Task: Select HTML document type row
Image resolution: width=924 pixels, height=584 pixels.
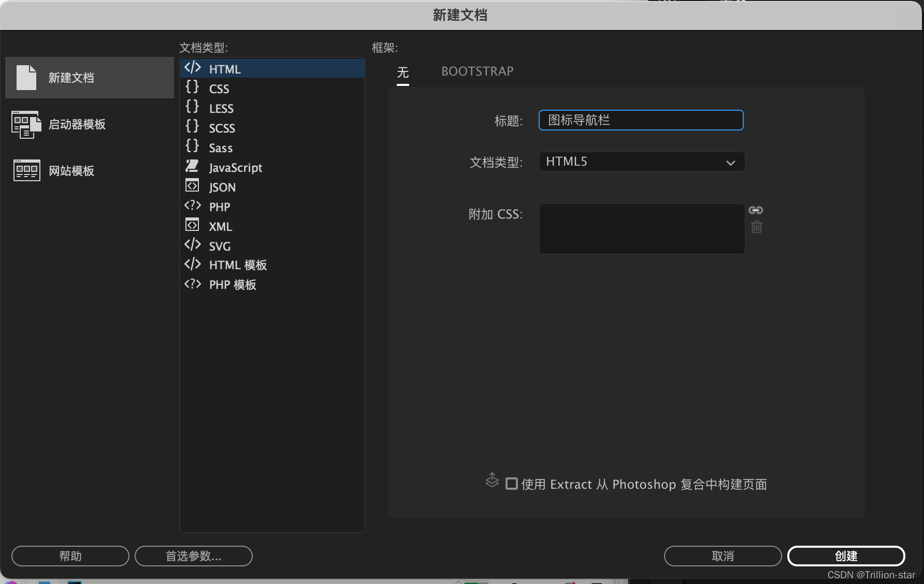Action: [x=272, y=69]
